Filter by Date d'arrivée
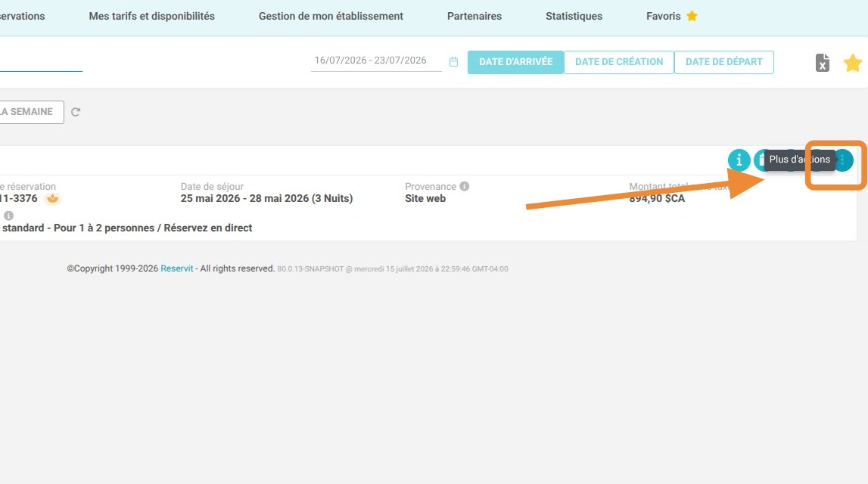Viewport: 868px width, 484px height. click(x=516, y=62)
